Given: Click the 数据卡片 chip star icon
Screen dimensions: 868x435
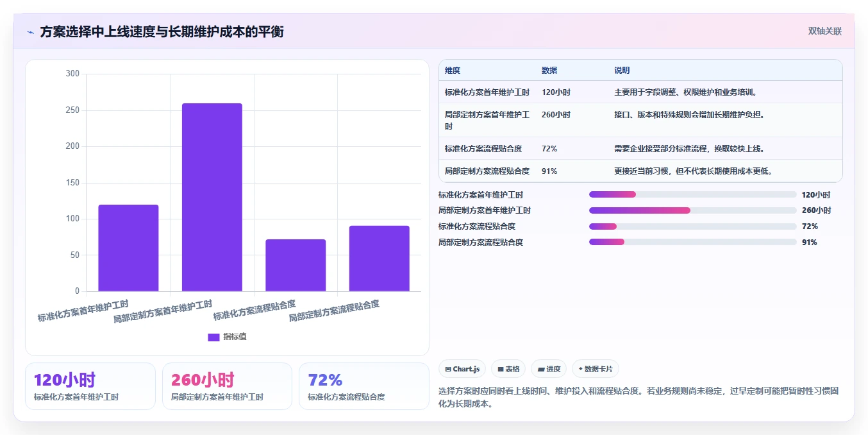Looking at the screenshot, I should pyautogui.click(x=581, y=369).
